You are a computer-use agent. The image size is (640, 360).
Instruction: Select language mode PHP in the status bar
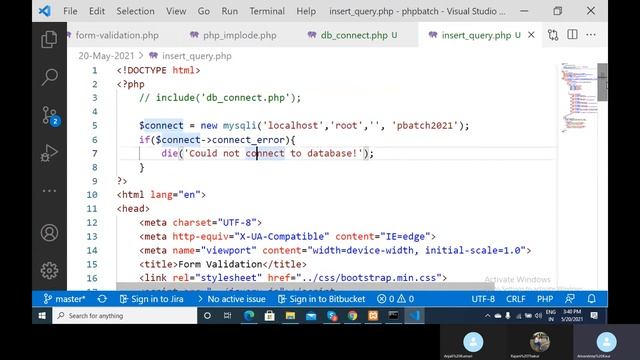545,299
